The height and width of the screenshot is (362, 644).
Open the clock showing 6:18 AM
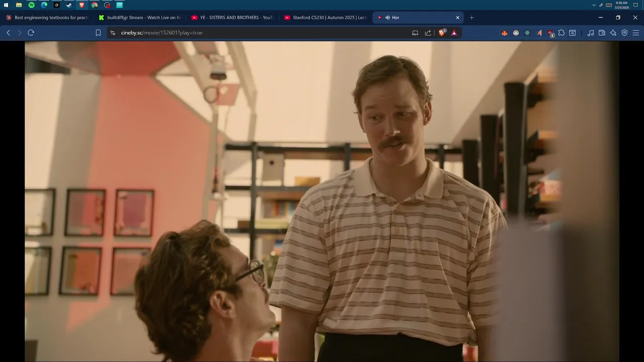(622, 5)
